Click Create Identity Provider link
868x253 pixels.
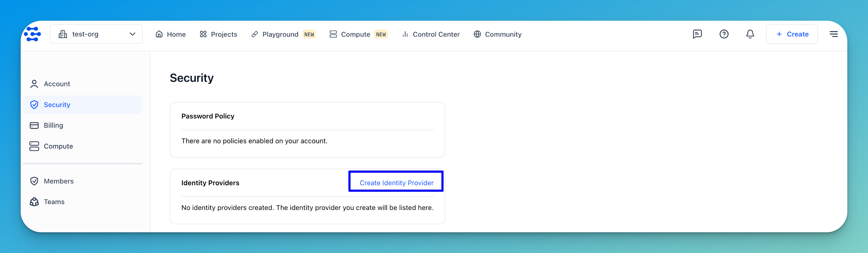[396, 183]
